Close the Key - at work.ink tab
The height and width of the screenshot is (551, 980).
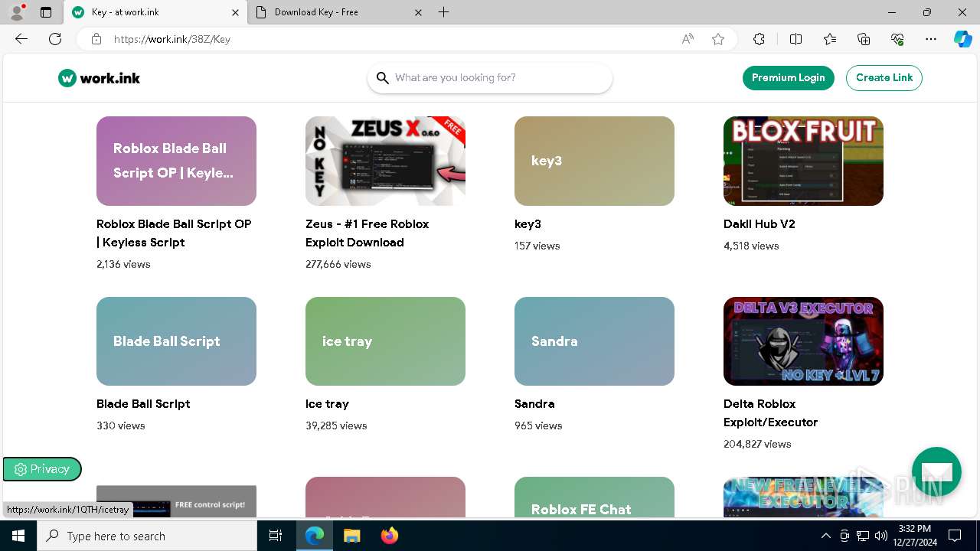pyautogui.click(x=235, y=12)
